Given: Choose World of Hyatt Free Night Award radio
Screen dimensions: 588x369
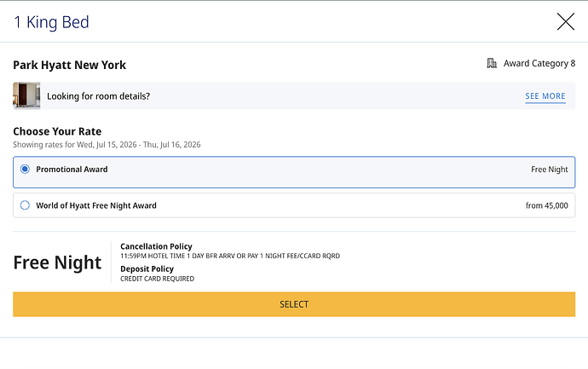Looking at the screenshot, I should point(25,205).
